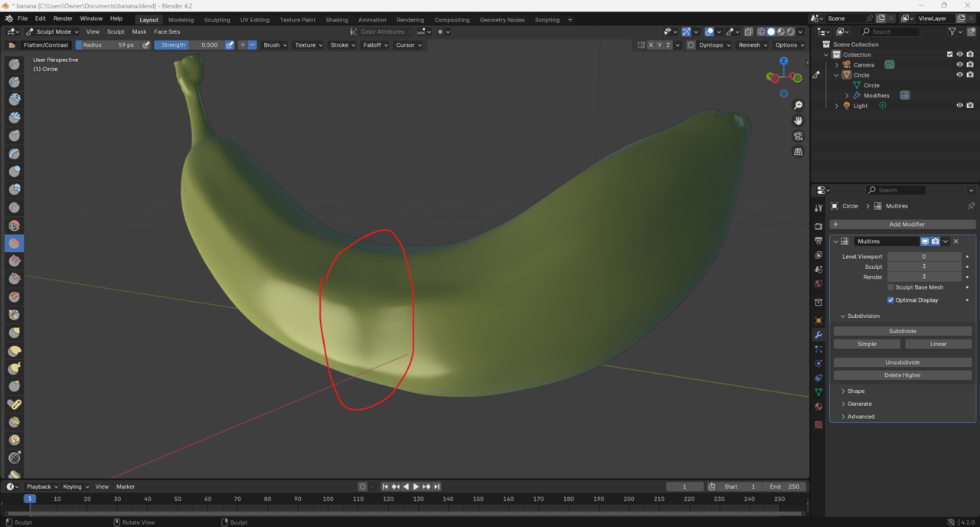The image size is (980, 527).
Task: Switch to wireframe viewport shading
Action: [x=761, y=31]
